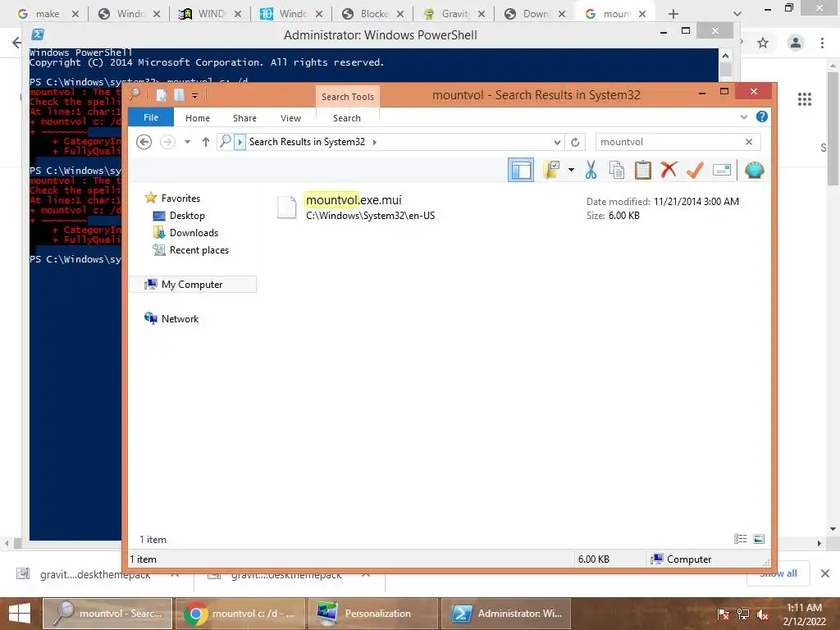Viewport: 840px width, 630px height.
Task: Open Chrome profile avatar icon
Action: 796,43
